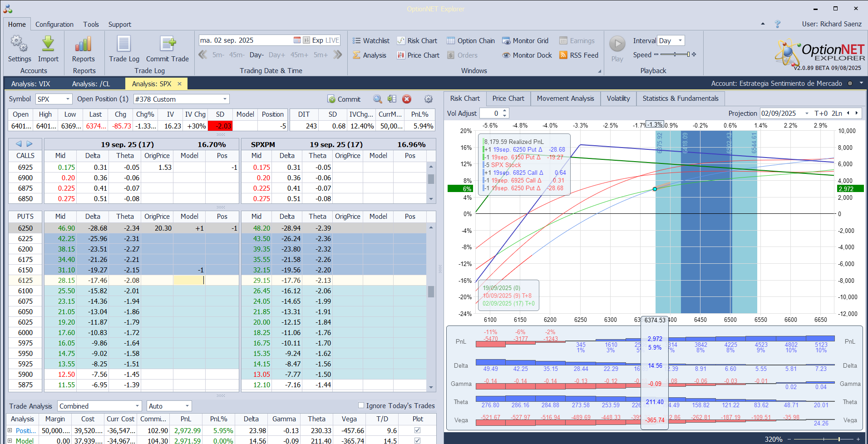Expand the Model analysis row
The height and width of the screenshot is (444, 868).
coord(10,440)
